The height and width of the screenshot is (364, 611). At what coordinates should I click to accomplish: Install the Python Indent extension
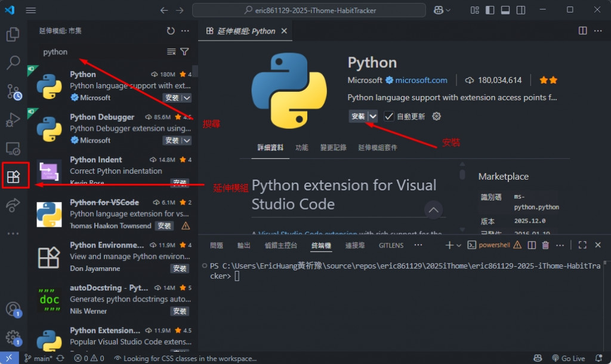[x=180, y=183]
